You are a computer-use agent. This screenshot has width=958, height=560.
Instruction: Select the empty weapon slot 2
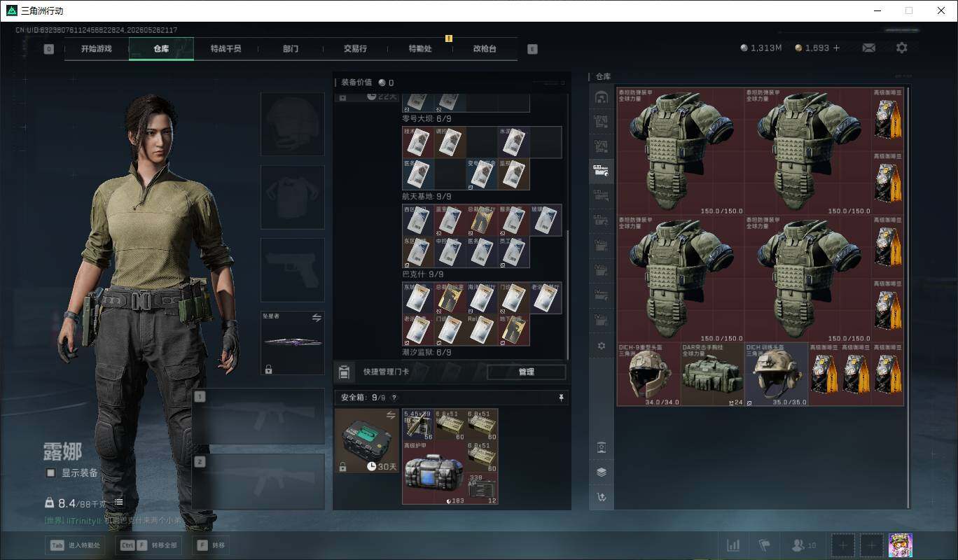[258, 482]
